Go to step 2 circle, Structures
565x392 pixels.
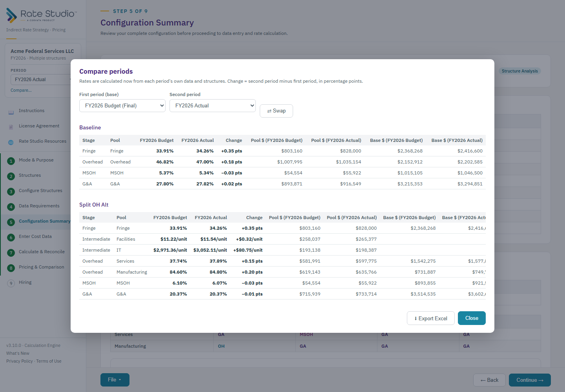pyautogui.click(x=11, y=176)
